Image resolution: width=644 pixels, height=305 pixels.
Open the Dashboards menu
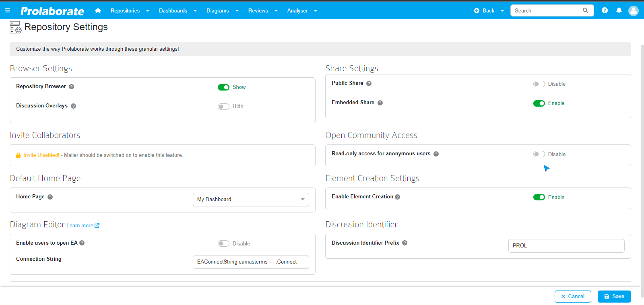[x=173, y=11]
